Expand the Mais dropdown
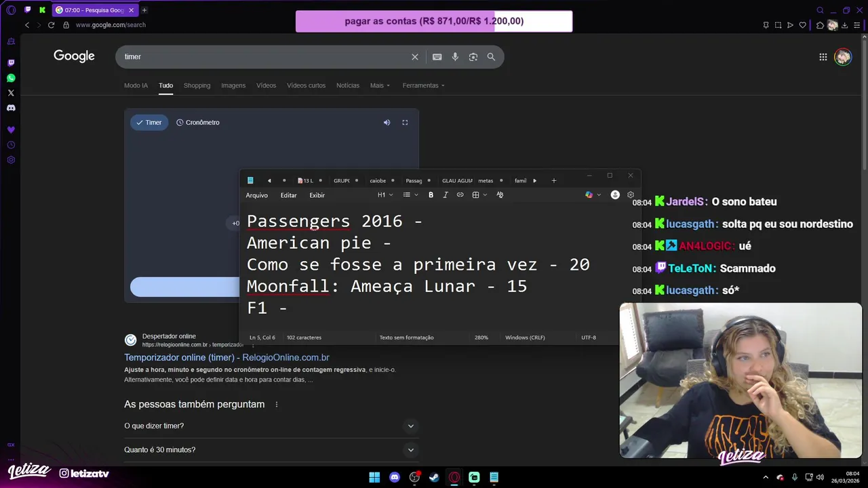Screen dimensions: 868x488 coord(380,85)
